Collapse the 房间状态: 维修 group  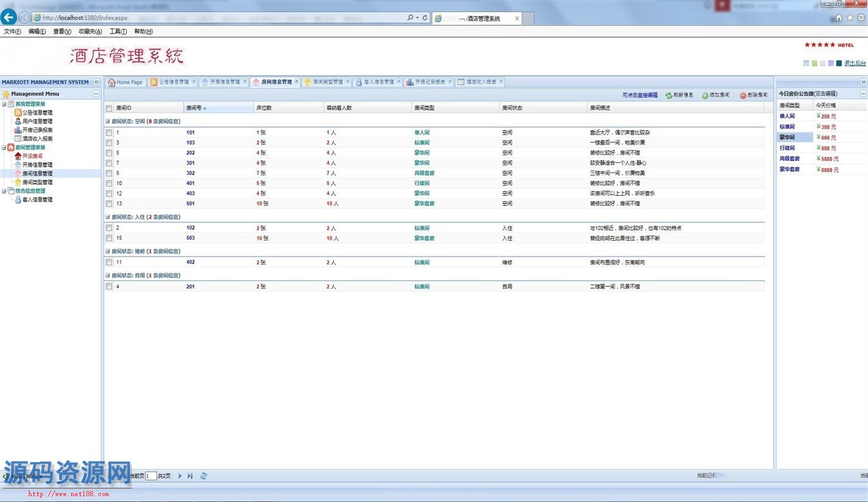107,251
